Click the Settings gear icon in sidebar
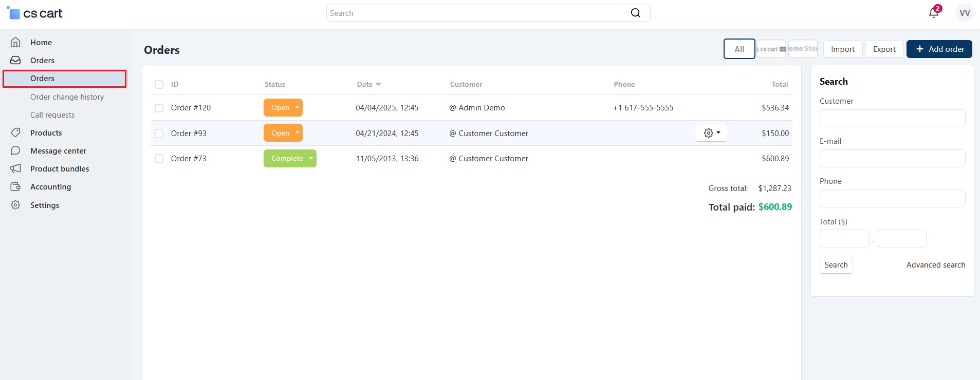980x380 pixels. click(16, 205)
